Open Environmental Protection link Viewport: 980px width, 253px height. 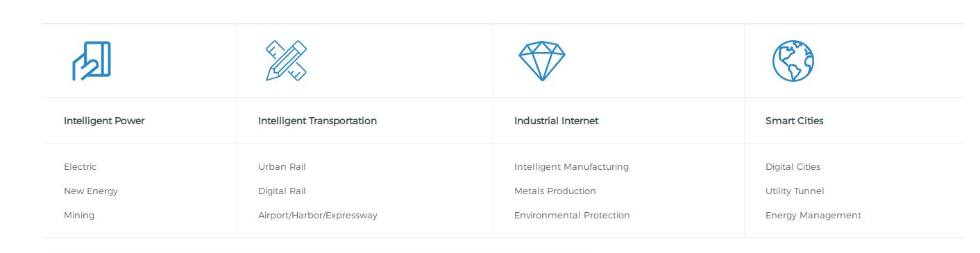pos(572,216)
